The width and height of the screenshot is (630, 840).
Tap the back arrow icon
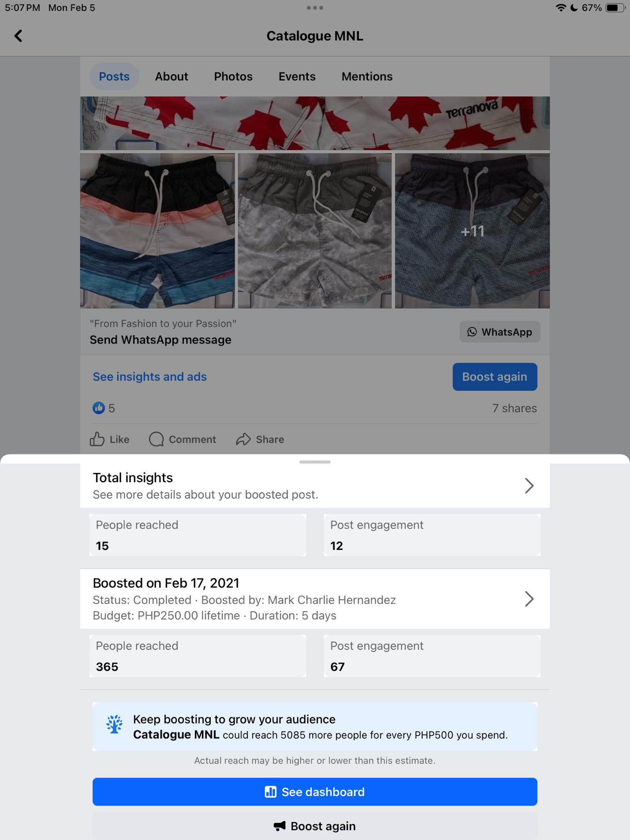coord(18,36)
